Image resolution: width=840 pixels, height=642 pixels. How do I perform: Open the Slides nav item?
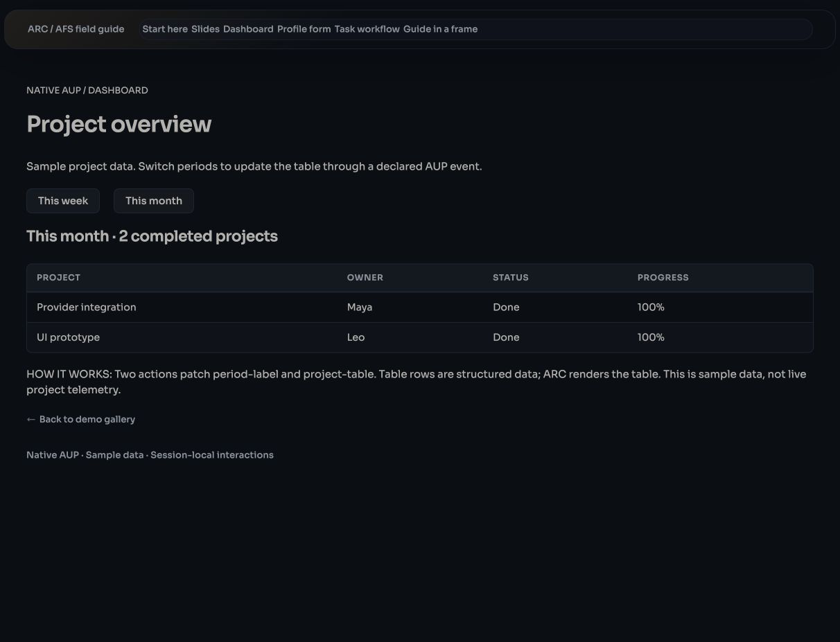pos(205,29)
